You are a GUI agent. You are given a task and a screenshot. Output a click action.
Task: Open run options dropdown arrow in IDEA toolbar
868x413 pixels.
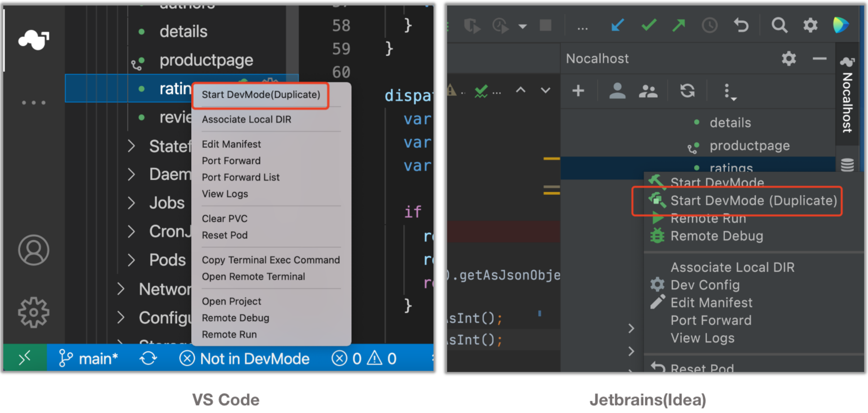tap(522, 26)
